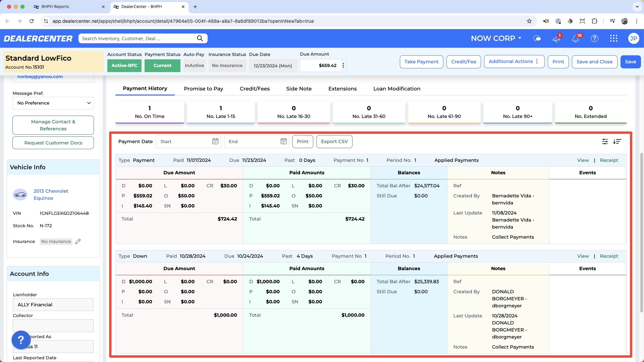This screenshot has height=362, width=644.
Task: Open the JP user profile avatar
Action: pyautogui.click(x=633, y=38)
